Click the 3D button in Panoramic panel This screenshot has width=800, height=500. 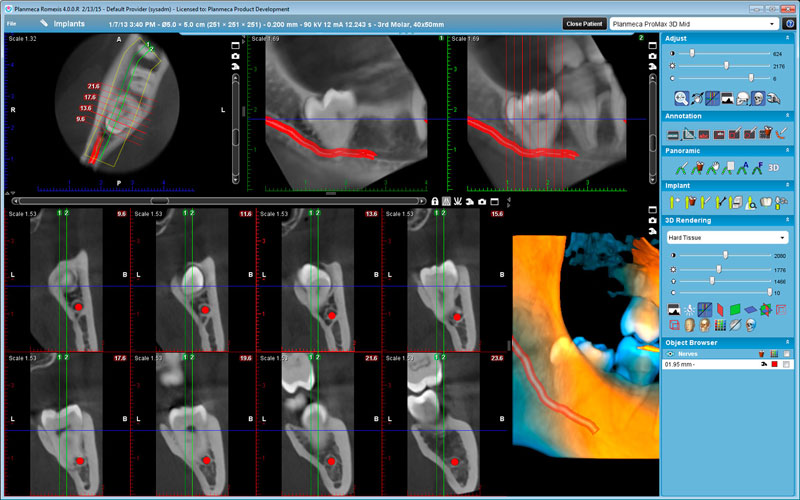[772, 167]
